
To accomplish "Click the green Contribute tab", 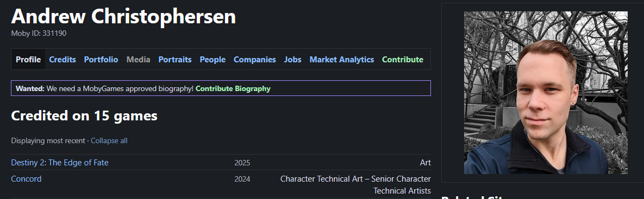I will tap(403, 59).
